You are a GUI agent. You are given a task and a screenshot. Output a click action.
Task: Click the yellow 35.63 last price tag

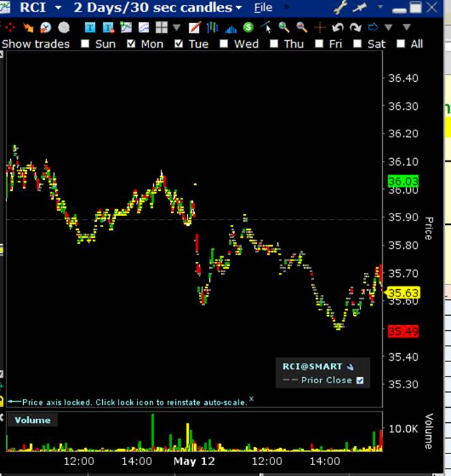pyautogui.click(x=403, y=293)
